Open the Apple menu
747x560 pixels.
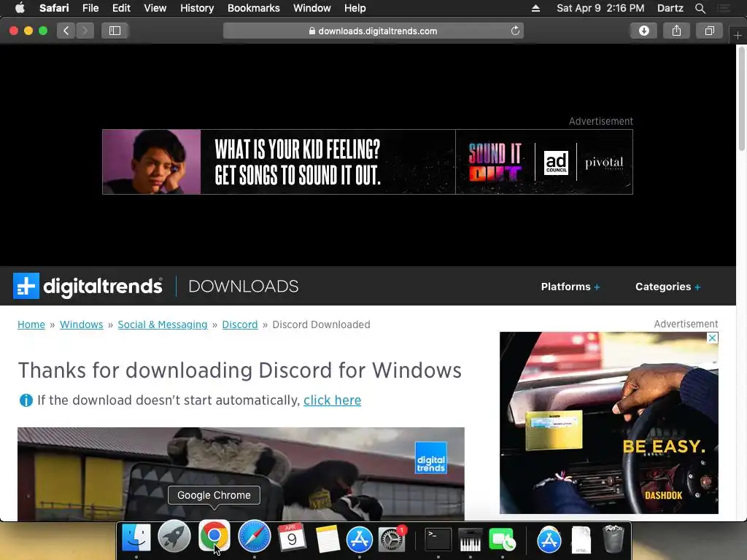(20, 8)
